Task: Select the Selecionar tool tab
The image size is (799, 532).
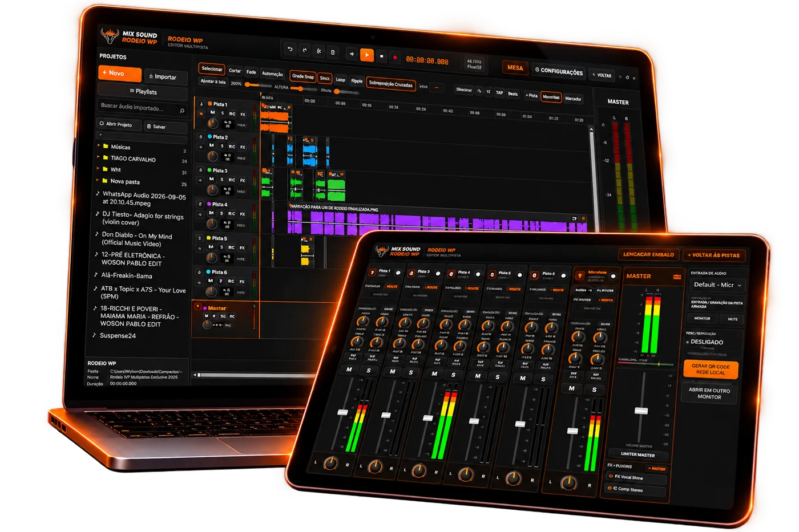Action: tap(212, 69)
